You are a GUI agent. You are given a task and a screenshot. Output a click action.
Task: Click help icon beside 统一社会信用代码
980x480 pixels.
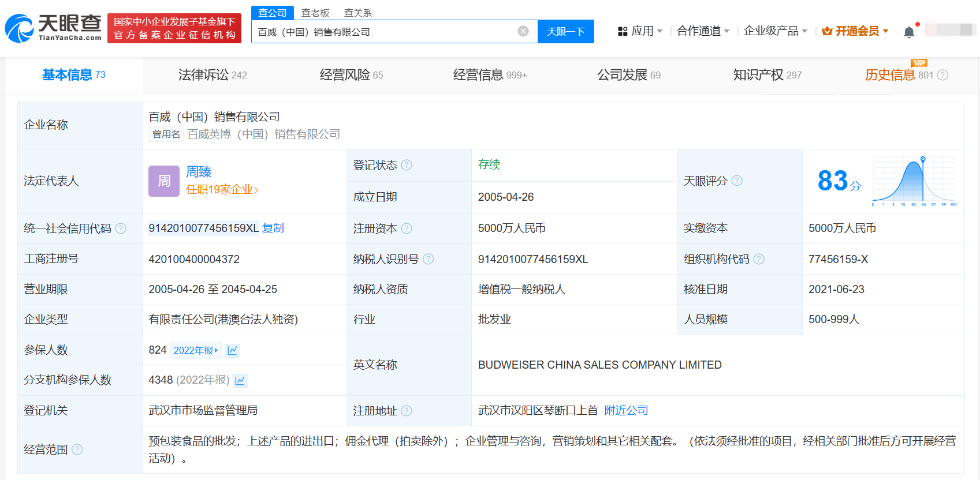click(x=121, y=228)
